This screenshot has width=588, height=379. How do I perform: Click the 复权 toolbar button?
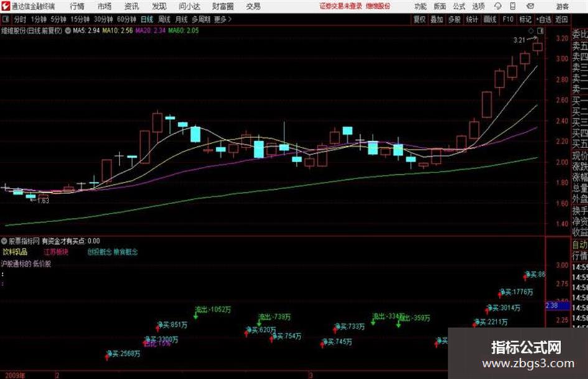click(419, 19)
